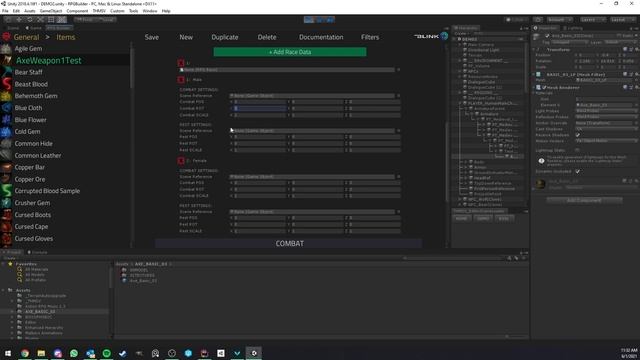This screenshot has height=360, width=640.
Task: Choose the Beast Blood item icon
Action: pyautogui.click(x=6, y=84)
